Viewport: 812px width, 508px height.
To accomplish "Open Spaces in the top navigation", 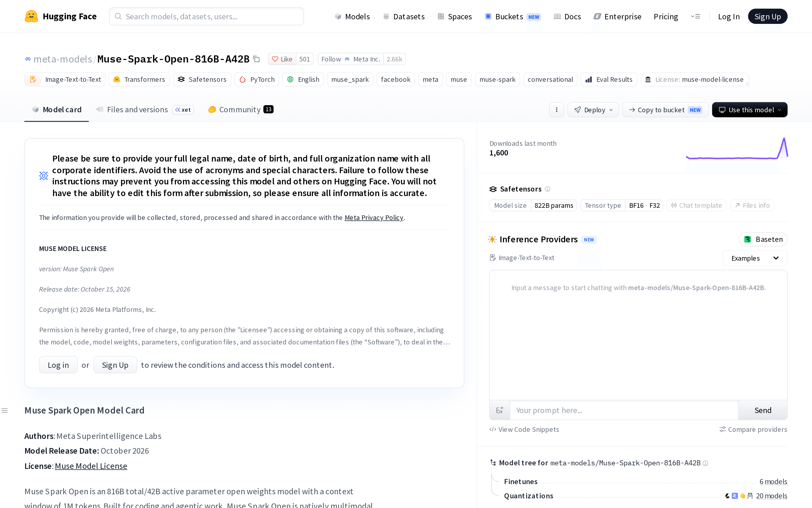I will tap(455, 17).
